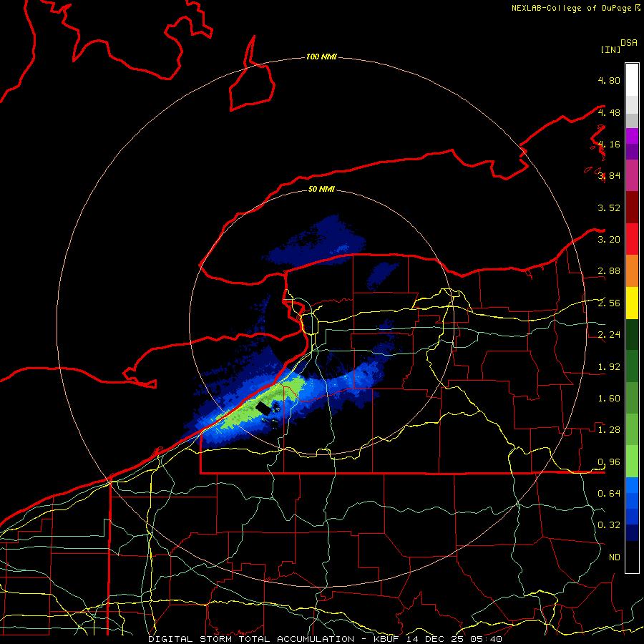
Task: Select the lightest green swatch near 0.96
Action: [632, 462]
